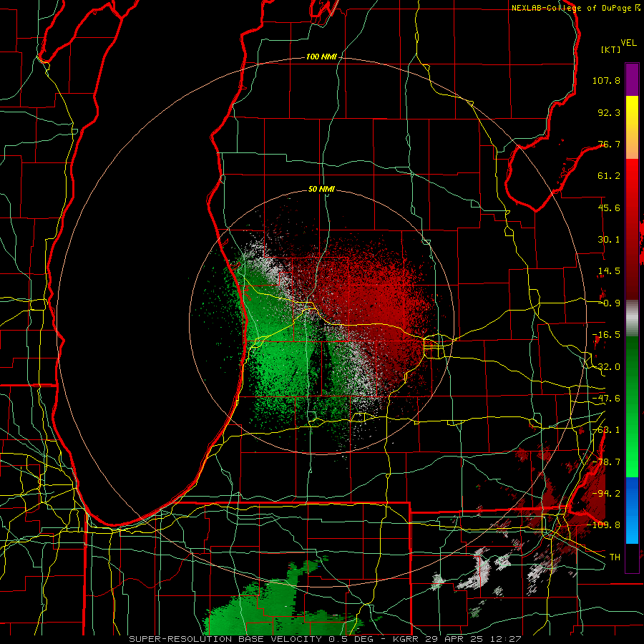
Task: Click the NEXLAB-College of DuPage watermark text
Action: (x=575, y=8)
